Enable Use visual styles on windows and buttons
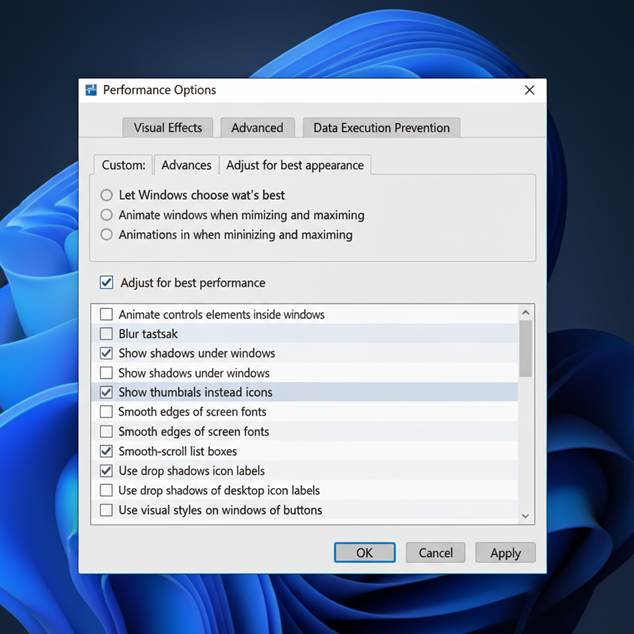 point(107,510)
